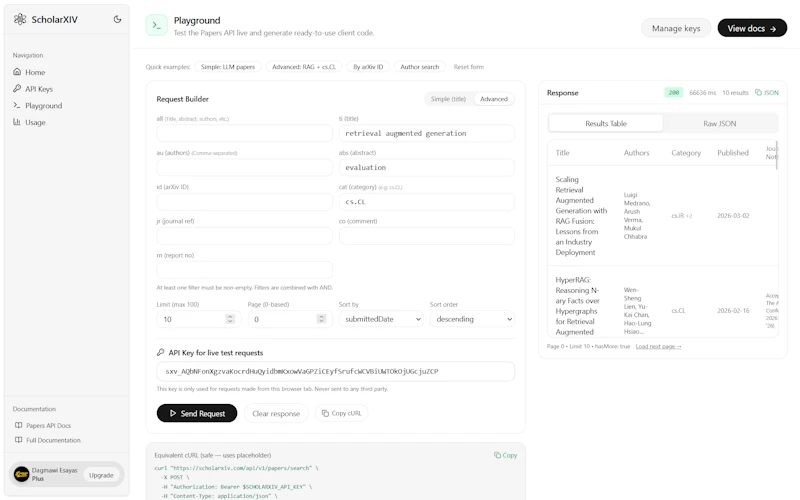The width and height of the screenshot is (800, 500).
Task: Open Home in the navigation
Action: tap(35, 72)
